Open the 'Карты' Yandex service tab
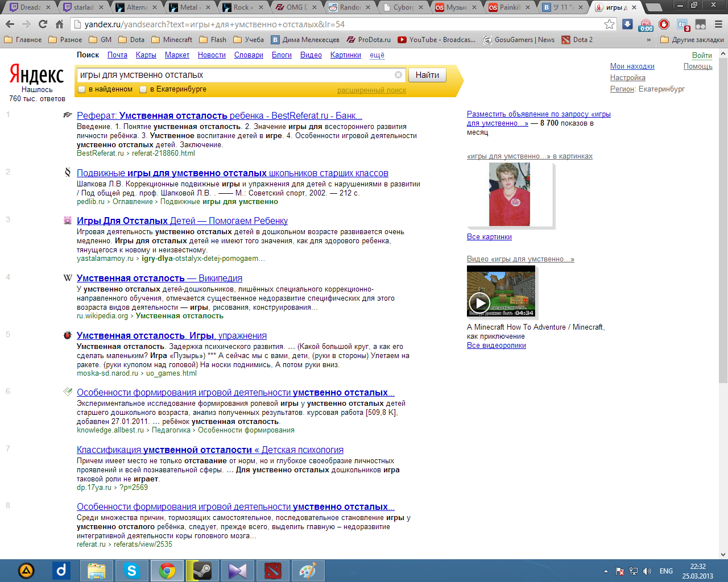 [146, 55]
